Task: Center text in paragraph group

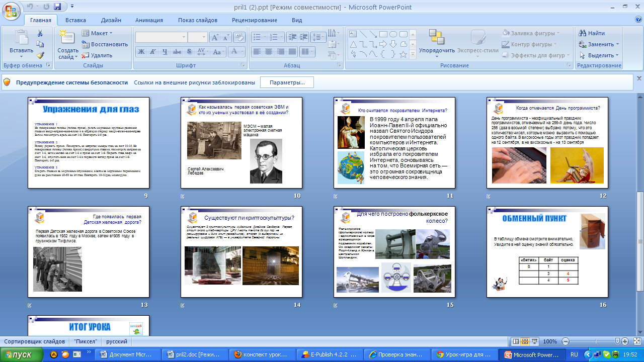Action: click(x=269, y=51)
